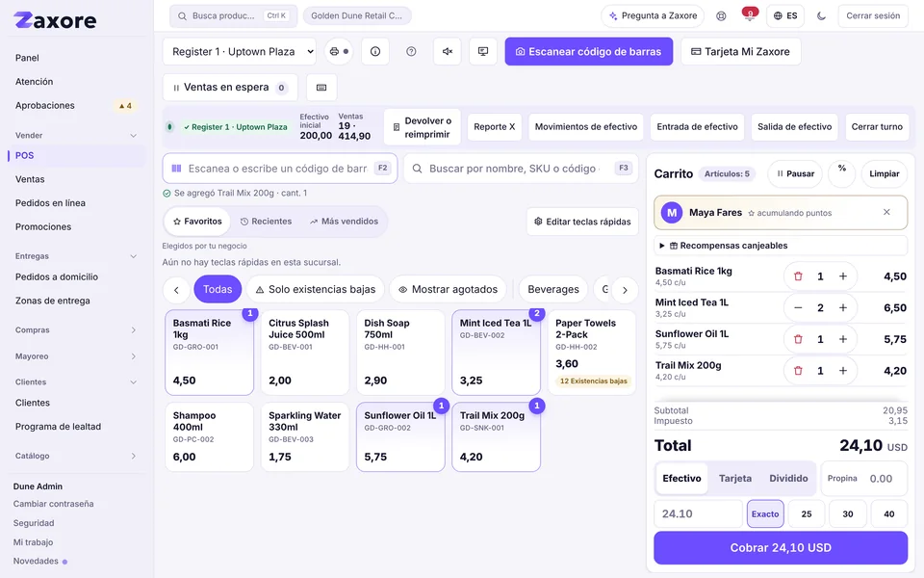
Task: Mute sounds with the speaker icon
Action: click(448, 51)
